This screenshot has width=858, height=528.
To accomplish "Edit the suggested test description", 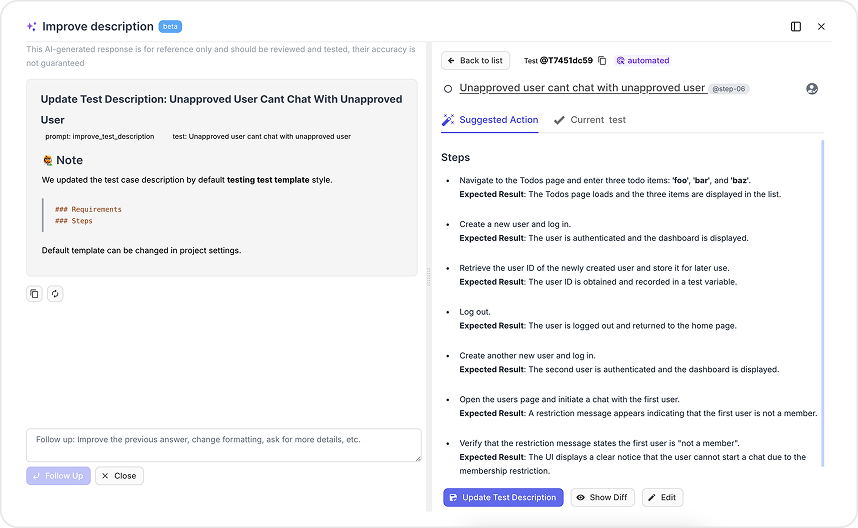I will (x=662, y=497).
